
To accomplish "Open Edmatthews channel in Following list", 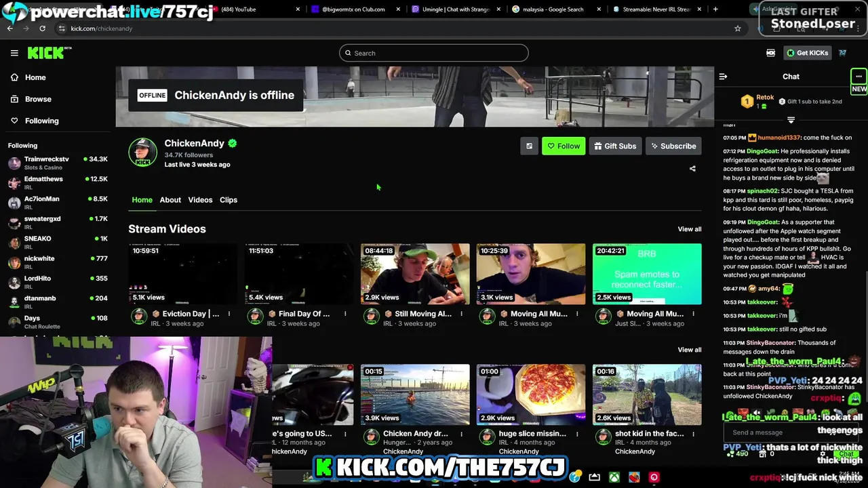I will (x=57, y=182).
